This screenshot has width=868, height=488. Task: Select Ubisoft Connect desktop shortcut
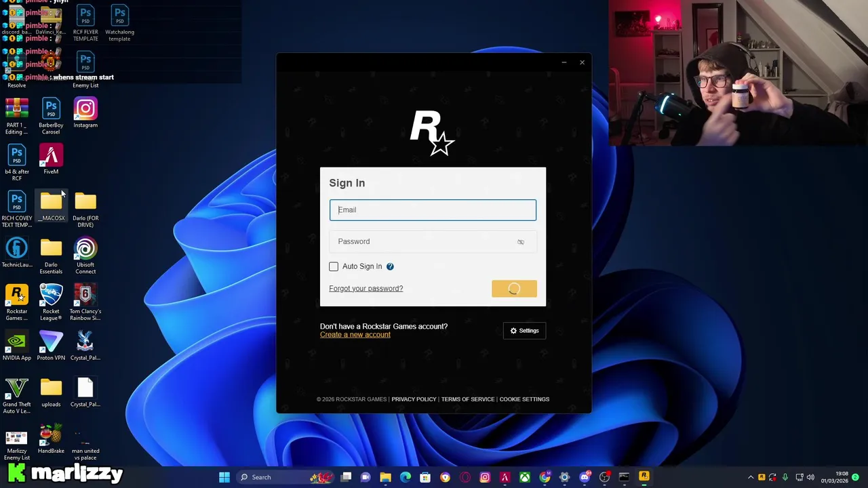pos(85,256)
